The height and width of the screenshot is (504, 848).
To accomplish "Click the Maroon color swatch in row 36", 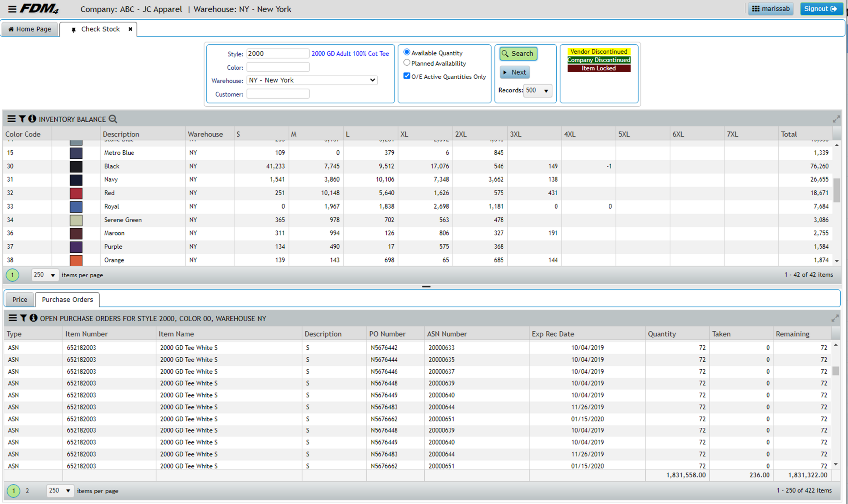I will click(76, 233).
